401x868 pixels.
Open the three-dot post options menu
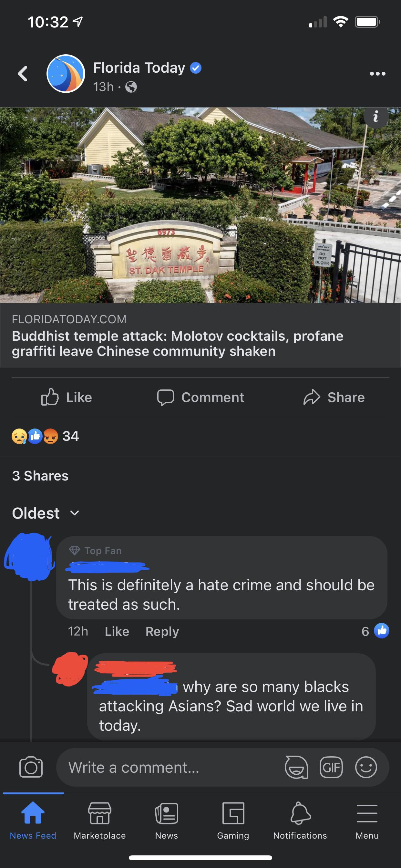coord(377,73)
